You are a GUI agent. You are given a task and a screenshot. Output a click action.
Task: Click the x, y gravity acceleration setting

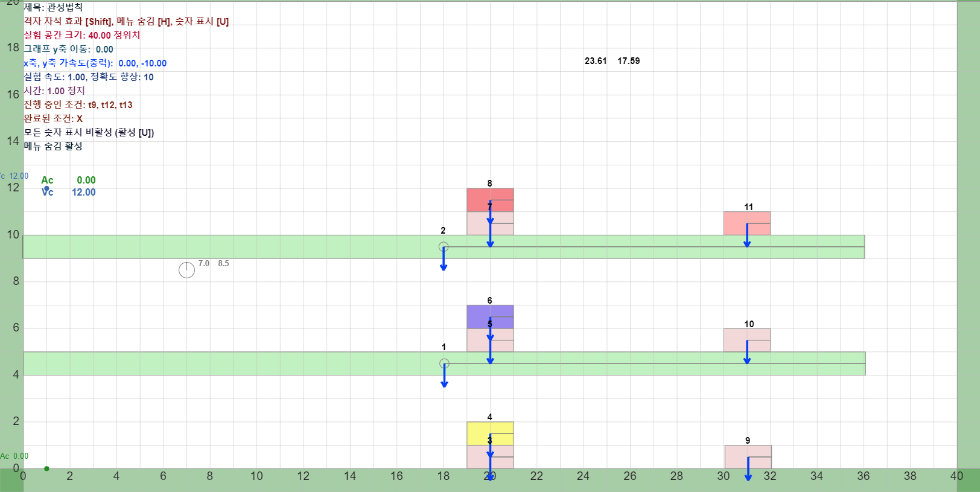click(x=95, y=63)
